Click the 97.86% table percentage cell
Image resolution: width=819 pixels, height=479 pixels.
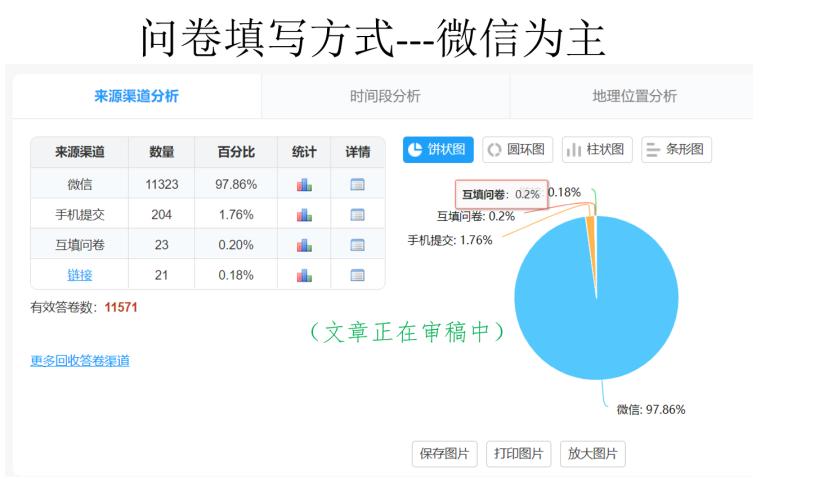236,184
